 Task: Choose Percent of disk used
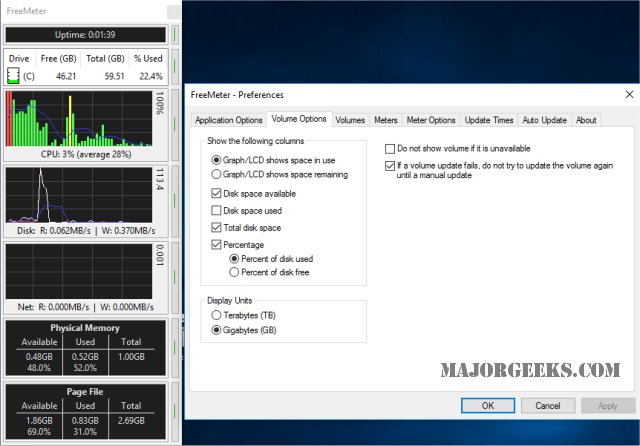[x=271, y=259]
